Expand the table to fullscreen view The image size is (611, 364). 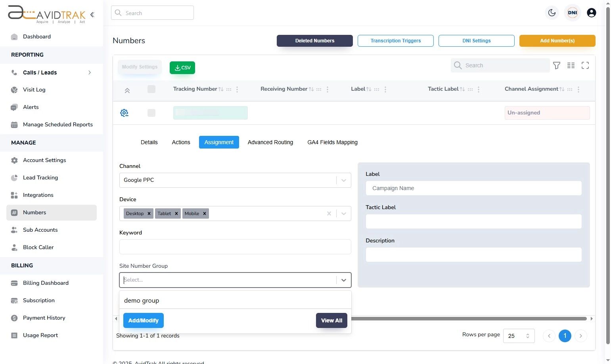coord(585,65)
